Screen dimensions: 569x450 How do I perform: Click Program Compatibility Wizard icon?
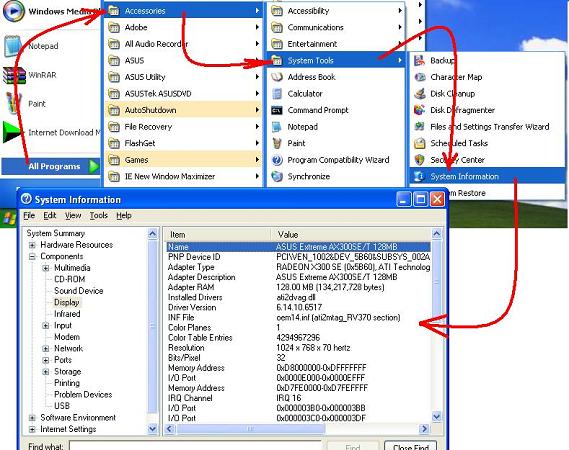coord(277,160)
